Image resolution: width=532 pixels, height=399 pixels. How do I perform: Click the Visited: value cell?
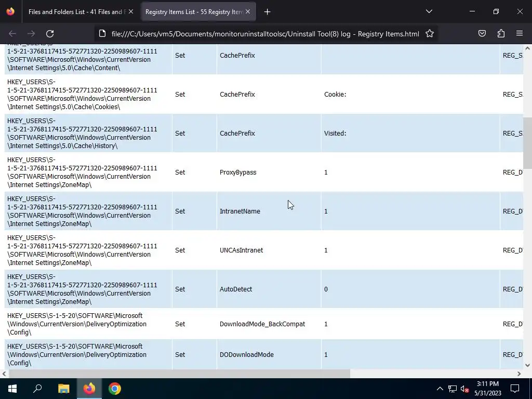pos(410,134)
